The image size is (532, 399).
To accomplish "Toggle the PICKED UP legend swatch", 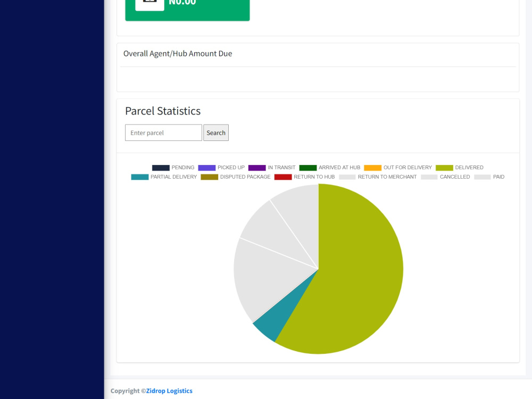I will (206, 168).
